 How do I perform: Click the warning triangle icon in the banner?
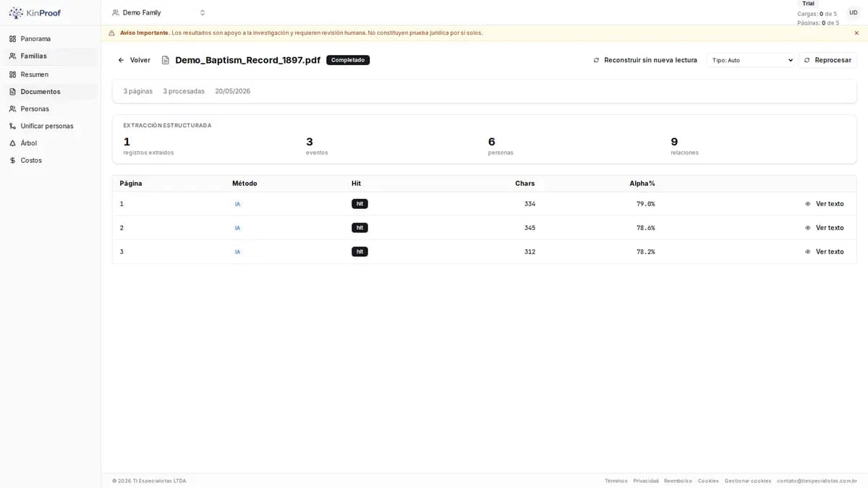coord(111,33)
